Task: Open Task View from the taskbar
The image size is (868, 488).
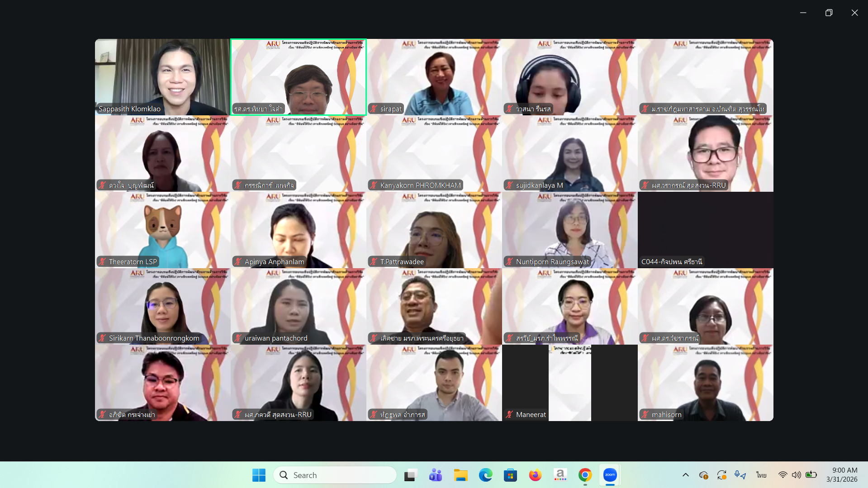Action: (410, 475)
